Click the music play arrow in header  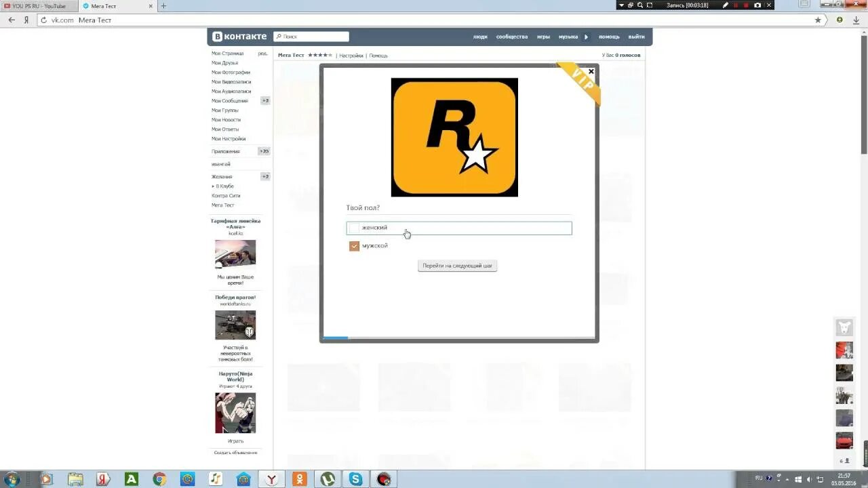tap(586, 37)
